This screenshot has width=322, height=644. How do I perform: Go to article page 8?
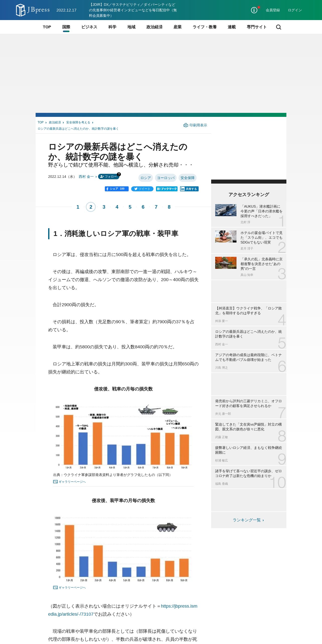coord(169,207)
